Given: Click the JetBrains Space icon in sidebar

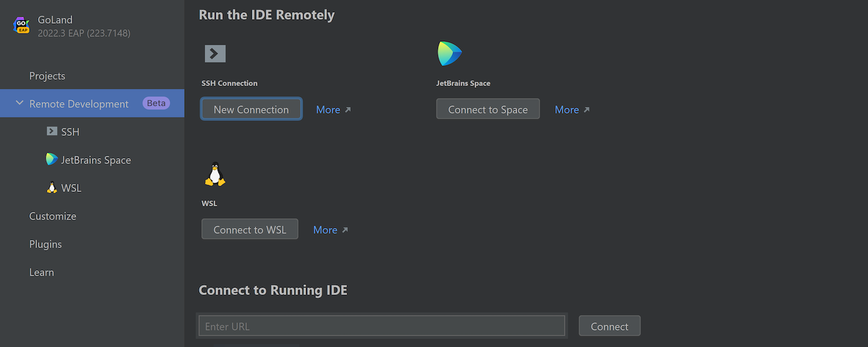Looking at the screenshot, I should point(52,159).
